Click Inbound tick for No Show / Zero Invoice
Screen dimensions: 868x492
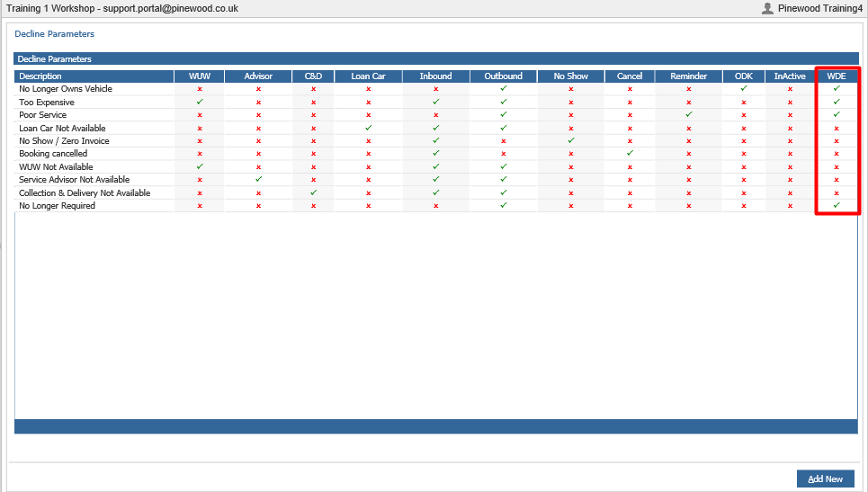[x=435, y=140]
